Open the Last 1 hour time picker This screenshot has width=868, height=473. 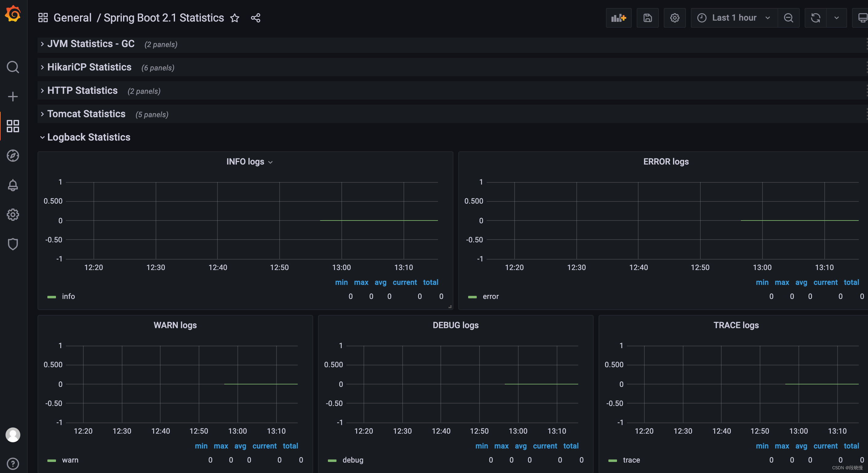point(734,18)
